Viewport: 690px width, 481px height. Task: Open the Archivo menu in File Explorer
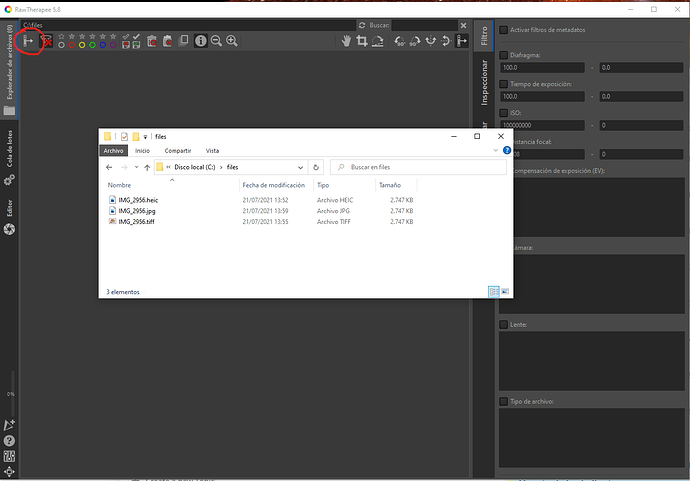coord(113,150)
